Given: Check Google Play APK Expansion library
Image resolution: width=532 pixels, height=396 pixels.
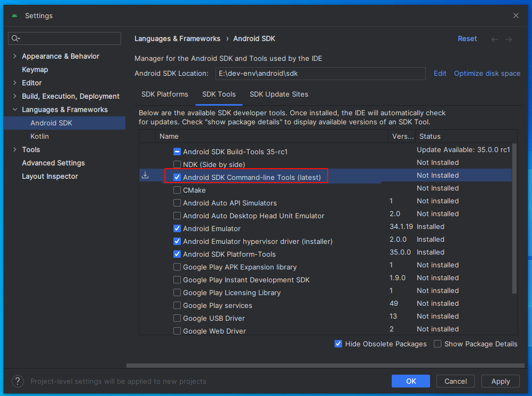Looking at the screenshot, I should (x=177, y=267).
